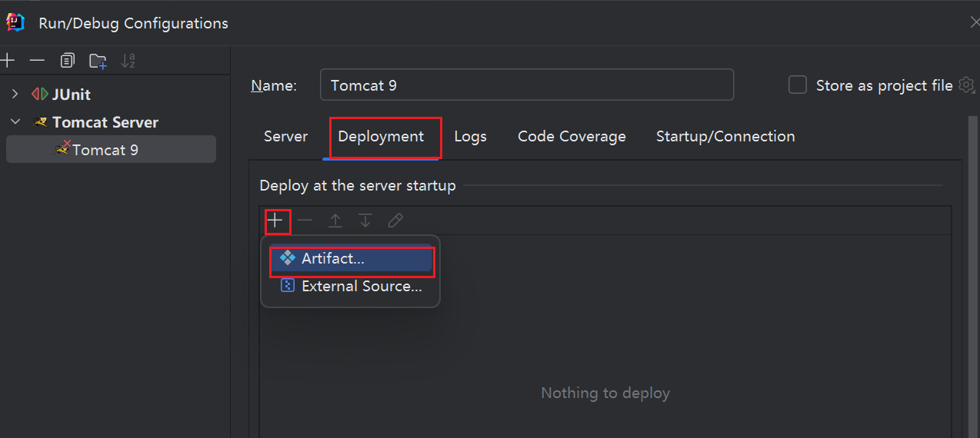This screenshot has width=980, height=438.
Task: Click the 'Deploy at the server startup' label
Action: 358,186
